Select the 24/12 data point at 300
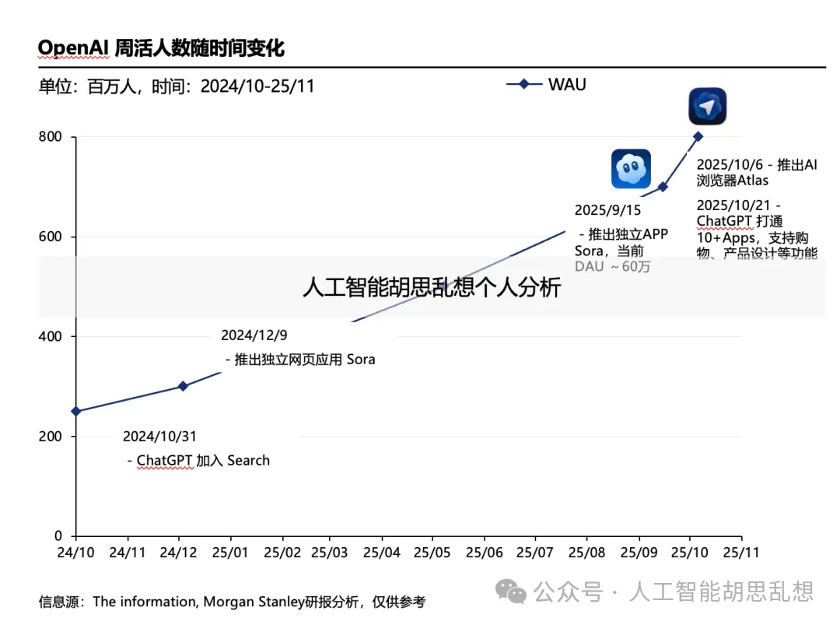 (183, 386)
